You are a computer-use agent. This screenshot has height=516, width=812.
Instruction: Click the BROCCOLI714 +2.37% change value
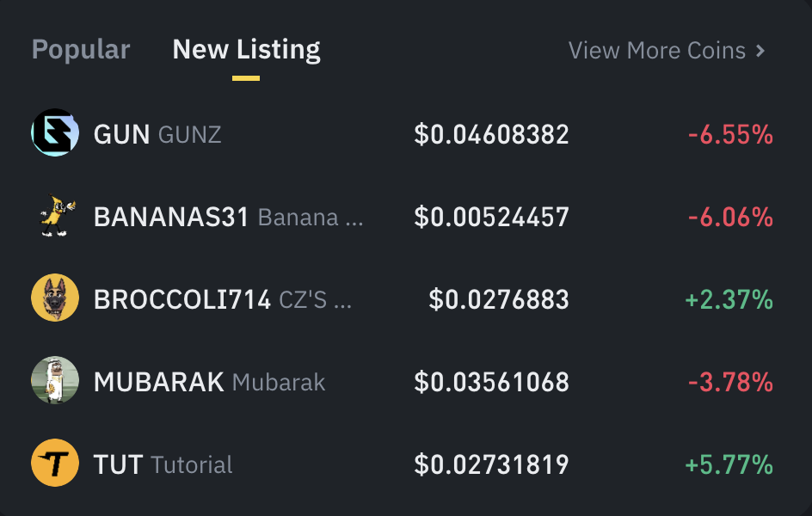pyautogui.click(x=729, y=299)
